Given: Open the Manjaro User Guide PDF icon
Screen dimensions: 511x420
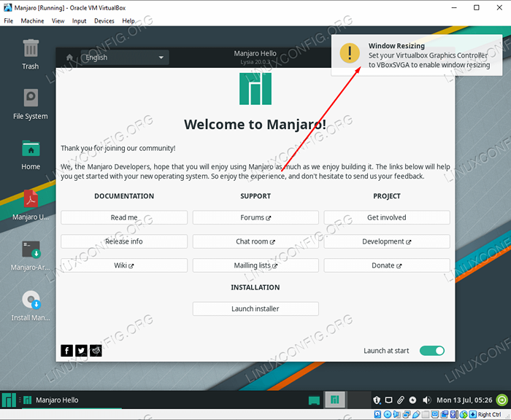Looking at the screenshot, I should click(31, 205).
